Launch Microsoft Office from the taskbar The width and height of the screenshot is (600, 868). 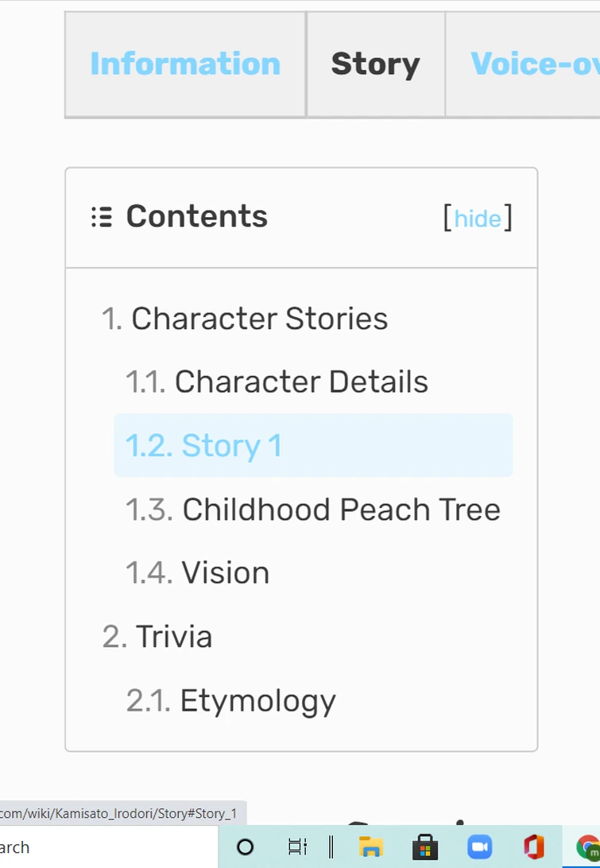pyautogui.click(x=533, y=847)
